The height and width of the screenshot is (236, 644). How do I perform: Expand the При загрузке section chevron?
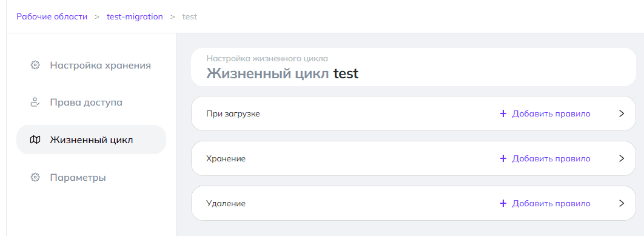click(622, 113)
